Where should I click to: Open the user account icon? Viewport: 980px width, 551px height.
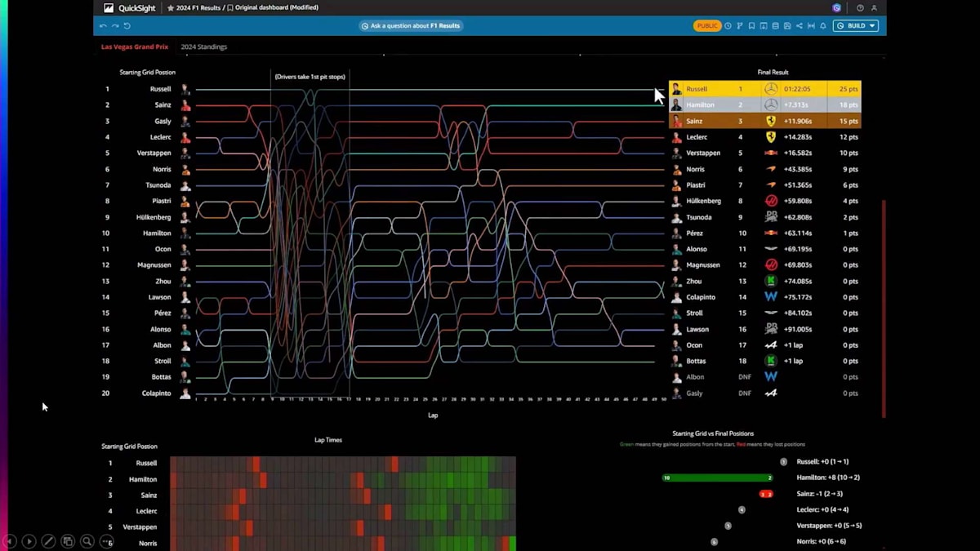click(x=874, y=7)
